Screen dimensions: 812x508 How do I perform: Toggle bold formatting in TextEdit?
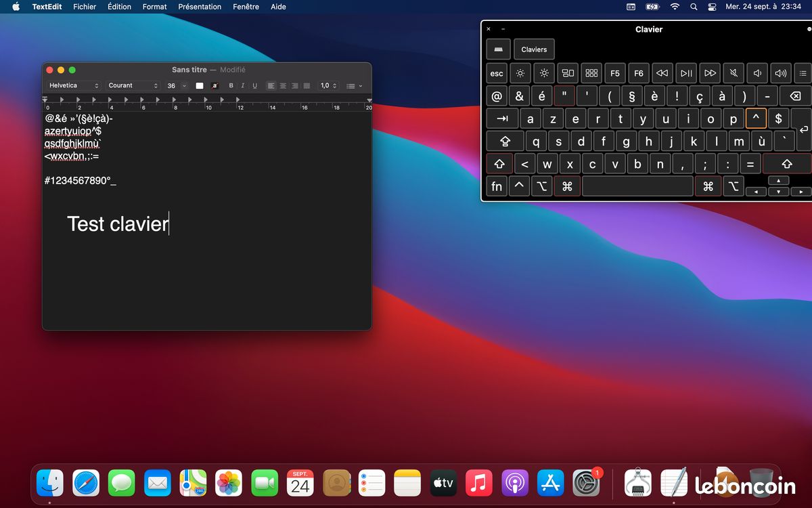(231, 86)
